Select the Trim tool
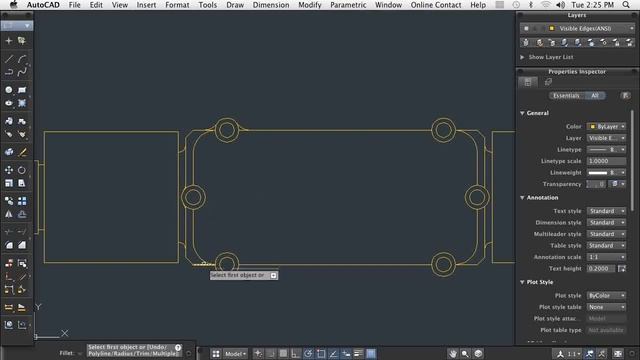Screen dimensions: 640x360 click(9, 232)
